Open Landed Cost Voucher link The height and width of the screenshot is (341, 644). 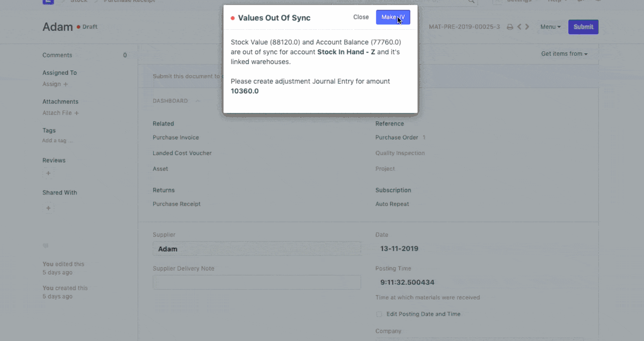point(182,153)
